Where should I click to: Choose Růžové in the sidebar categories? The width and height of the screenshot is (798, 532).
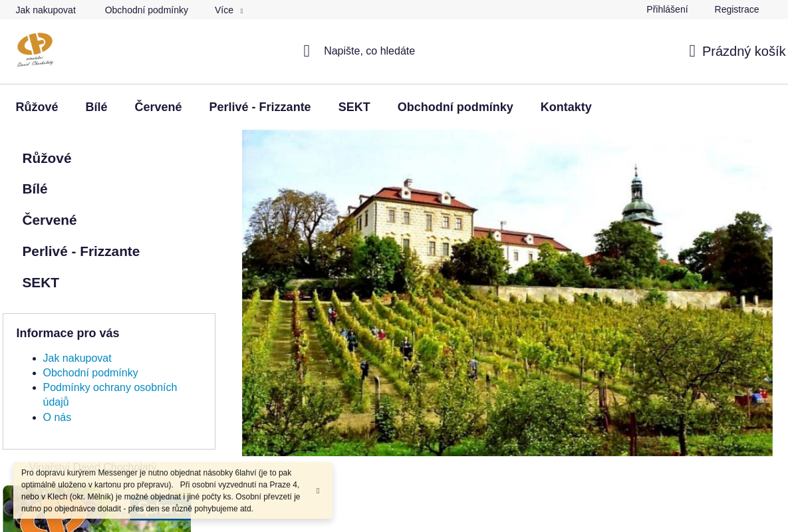pos(47,158)
